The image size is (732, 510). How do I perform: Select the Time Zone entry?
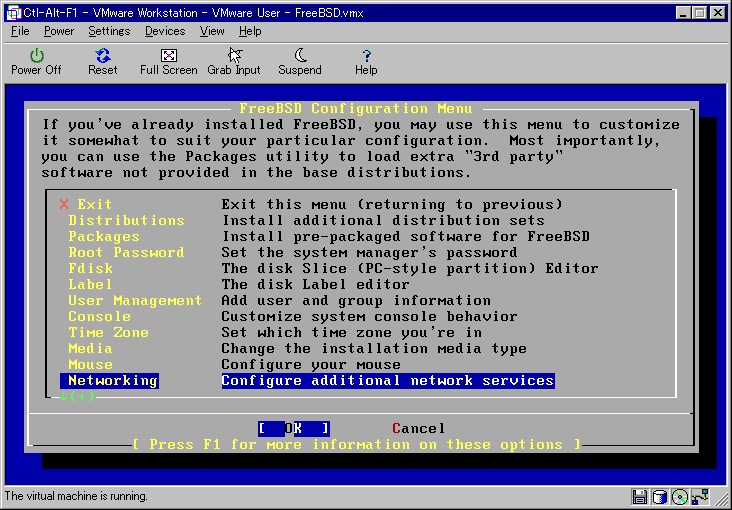point(108,333)
